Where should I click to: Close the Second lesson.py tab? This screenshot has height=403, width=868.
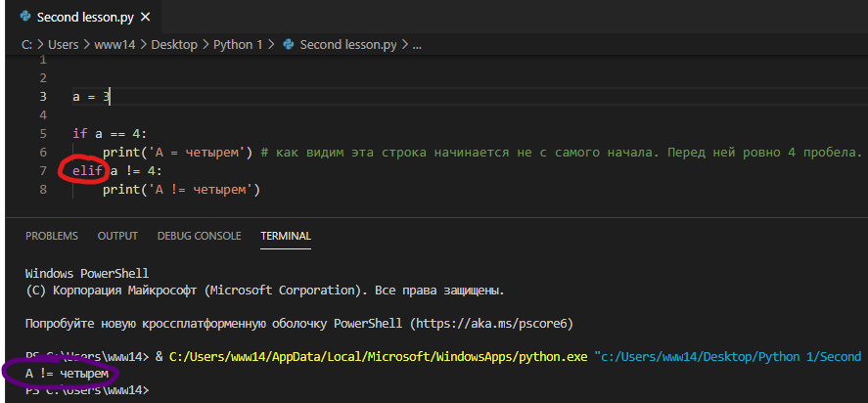click(146, 18)
